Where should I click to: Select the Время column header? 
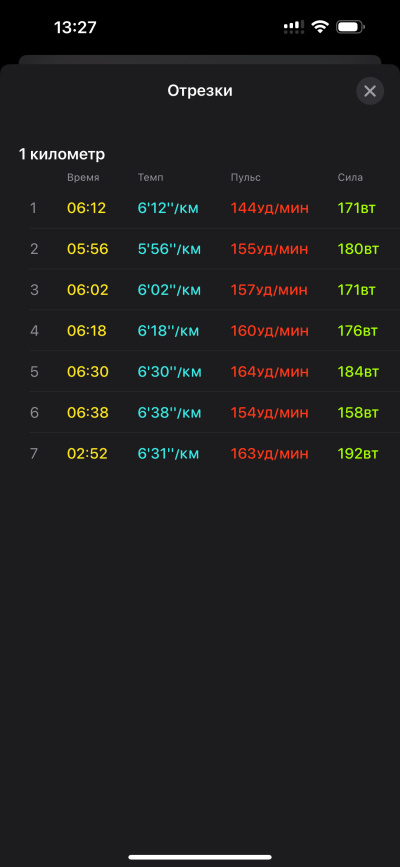point(84,177)
